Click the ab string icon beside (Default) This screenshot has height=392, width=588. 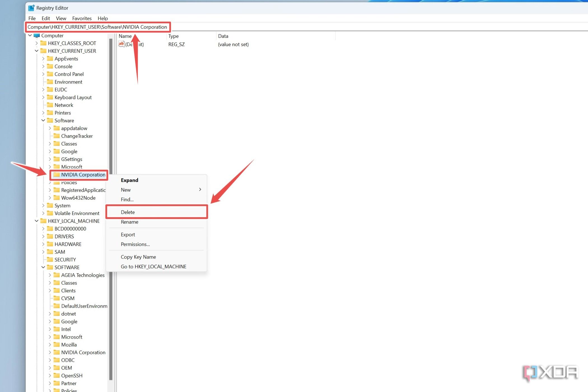[x=122, y=44]
